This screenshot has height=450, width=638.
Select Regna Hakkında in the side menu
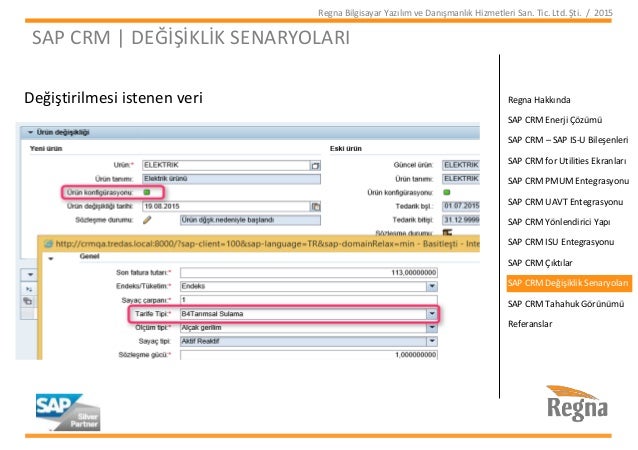tap(539, 100)
